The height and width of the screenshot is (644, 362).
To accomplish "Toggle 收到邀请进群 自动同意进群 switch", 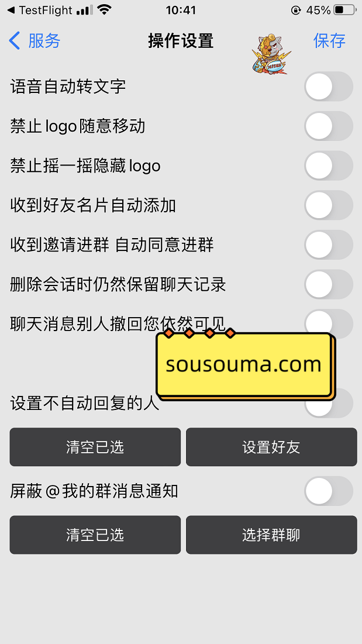I will click(x=328, y=244).
